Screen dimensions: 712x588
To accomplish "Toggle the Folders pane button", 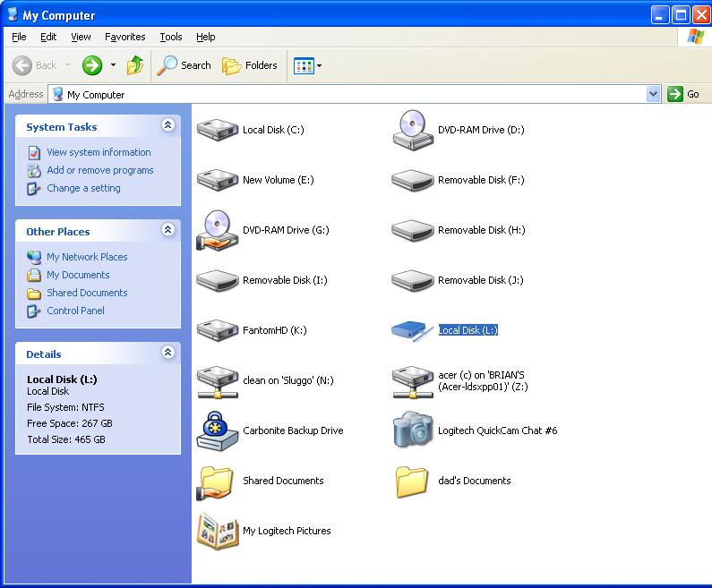I will point(250,65).
